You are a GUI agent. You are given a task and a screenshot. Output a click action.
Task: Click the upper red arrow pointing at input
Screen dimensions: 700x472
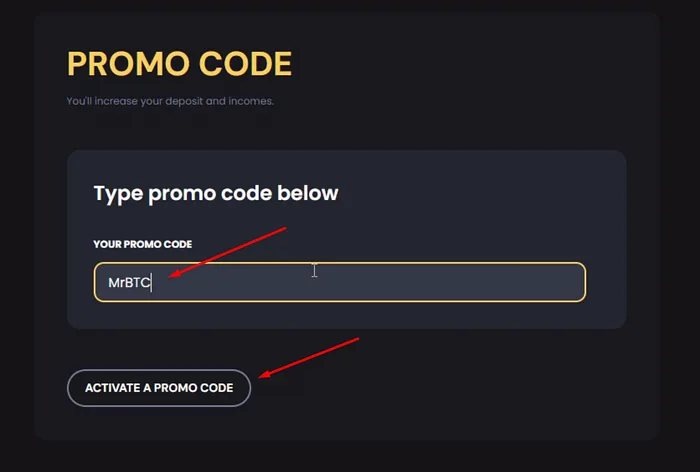click(x=228, y=251)
